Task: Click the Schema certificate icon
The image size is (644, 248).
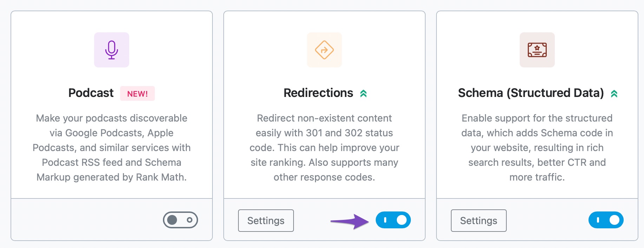Action: point(537,50)
